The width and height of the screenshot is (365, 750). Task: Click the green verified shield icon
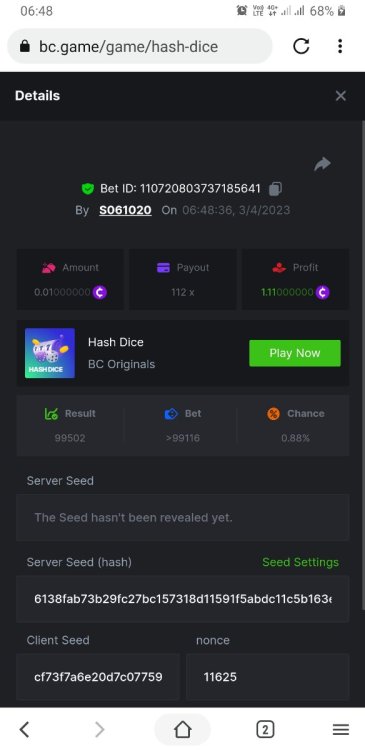tap(88, 189)
